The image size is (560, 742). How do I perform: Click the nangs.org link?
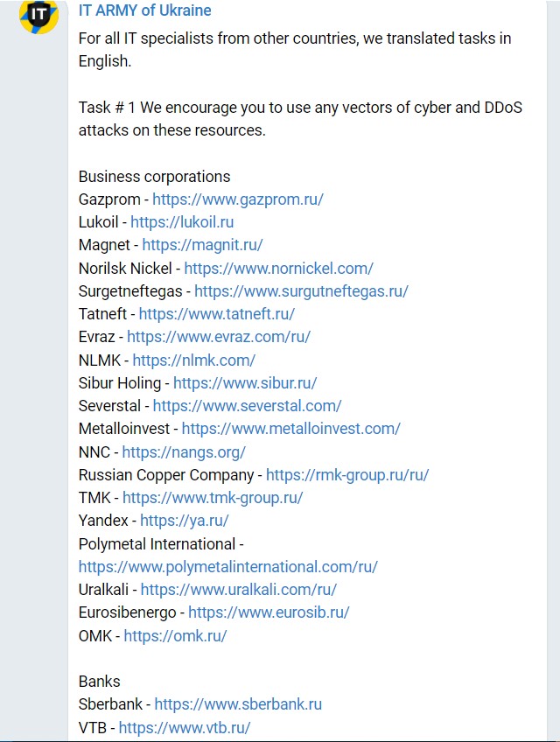[x=184, y=452]
